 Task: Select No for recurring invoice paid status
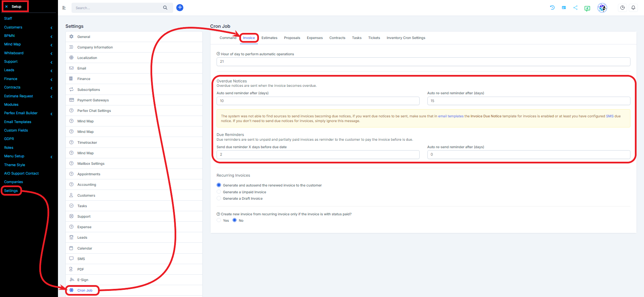click(x=235, y=220)
